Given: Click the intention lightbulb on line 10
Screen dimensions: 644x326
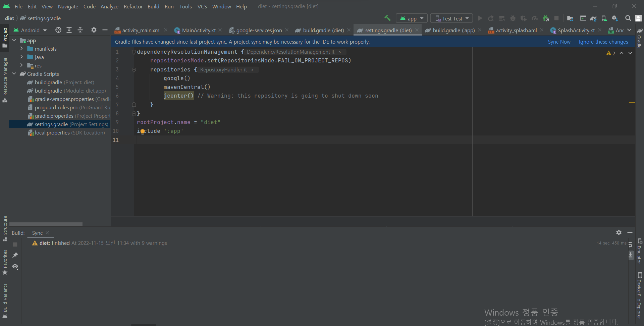Looking at the screenshot, I should coord(143,131).
